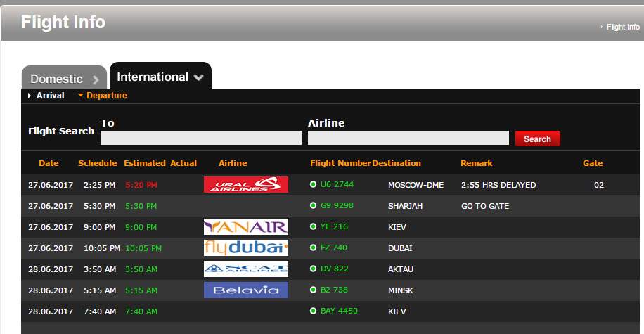Click flight number FZ 740
The height and width of the screenshot is (334, 644).
click(334, 248)
